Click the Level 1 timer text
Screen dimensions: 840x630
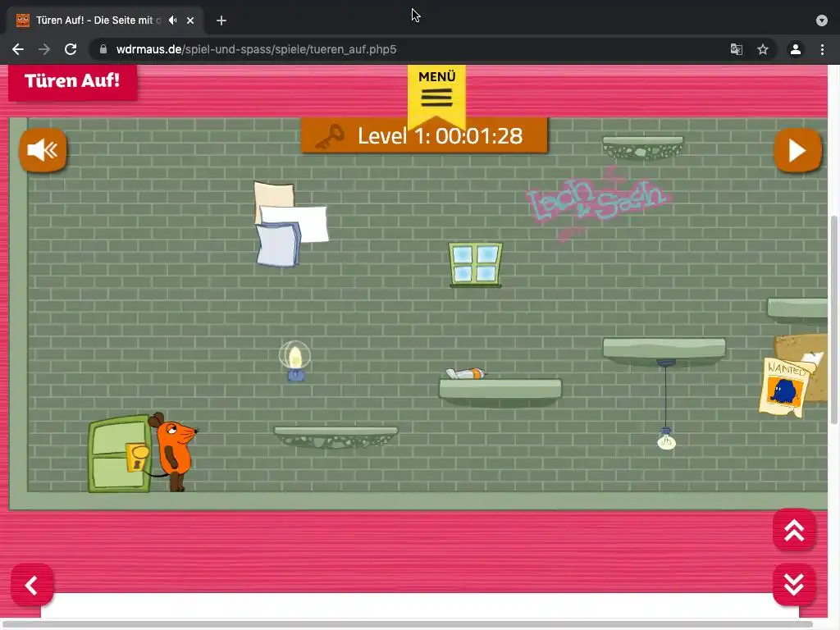tap(440, 136)
